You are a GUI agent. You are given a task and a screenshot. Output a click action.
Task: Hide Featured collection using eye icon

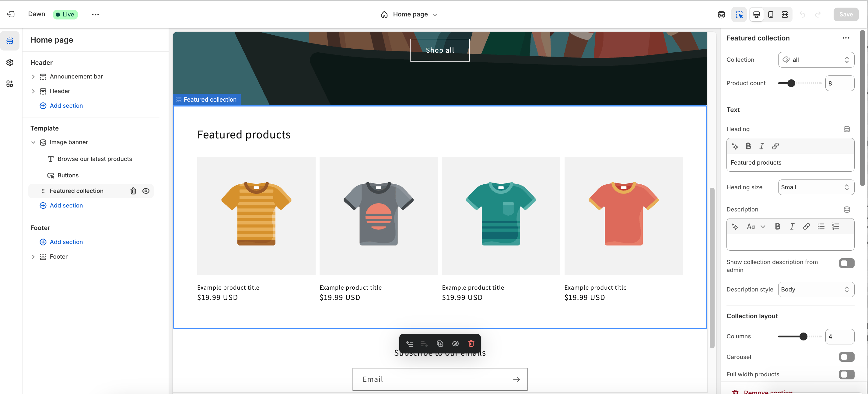coord(146,191)
